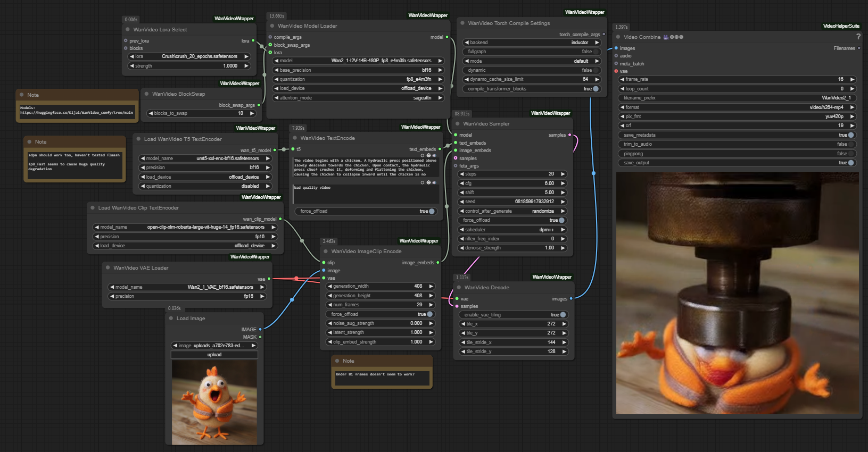Image resolution: width=868 pixels, height=452 pixels.
Task: Click the hydraulic press video preview in Video Combine
Action: pos(737,292)
